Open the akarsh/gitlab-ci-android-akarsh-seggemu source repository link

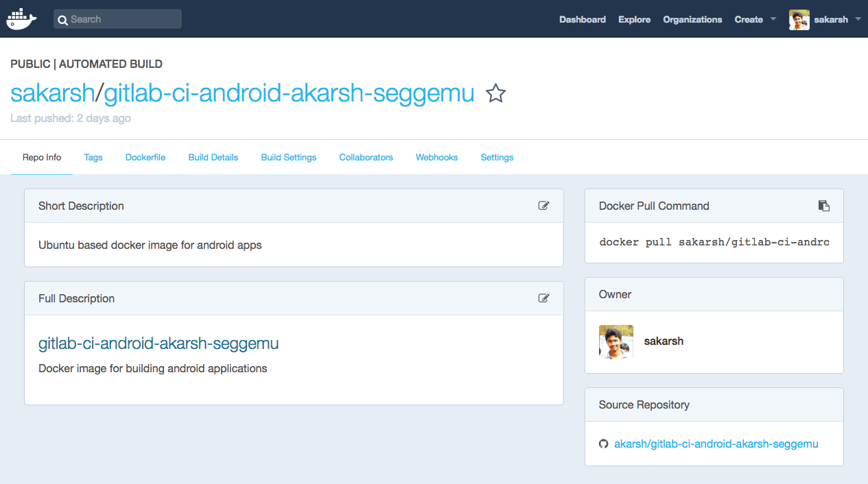point(716,444)
